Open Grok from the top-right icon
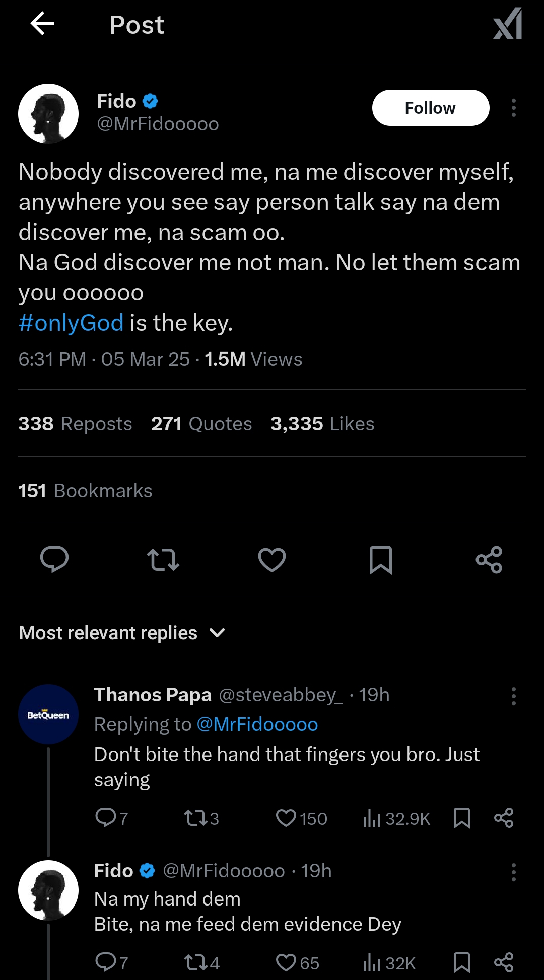This screenshot has width=544, height=980. (x=507, y=24)
